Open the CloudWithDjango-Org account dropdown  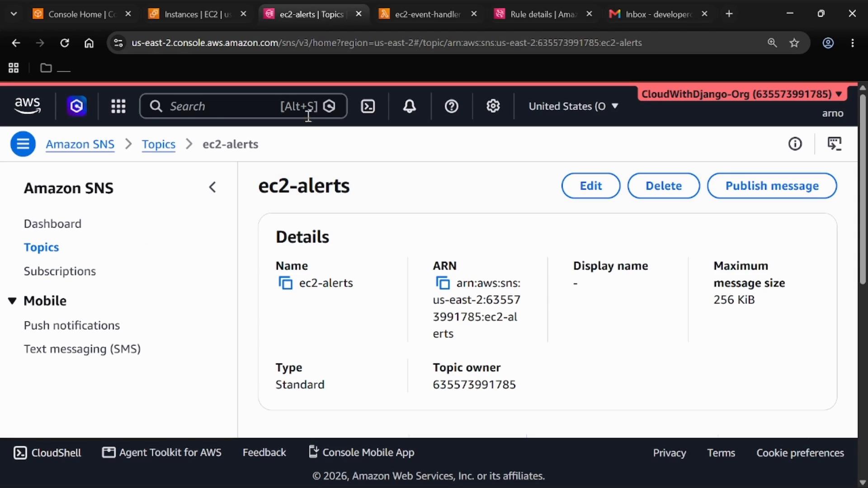click(x=742, y=94)
